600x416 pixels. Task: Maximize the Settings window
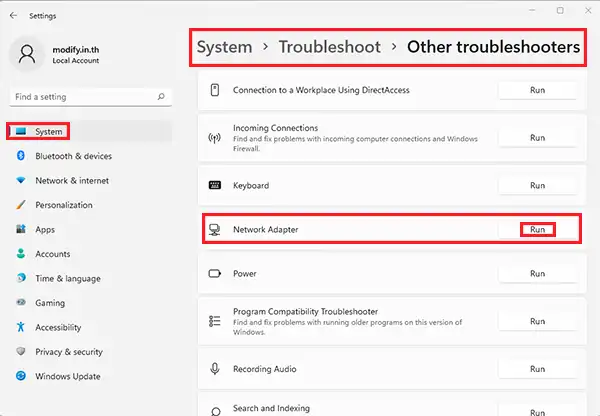tap(560, 11)
